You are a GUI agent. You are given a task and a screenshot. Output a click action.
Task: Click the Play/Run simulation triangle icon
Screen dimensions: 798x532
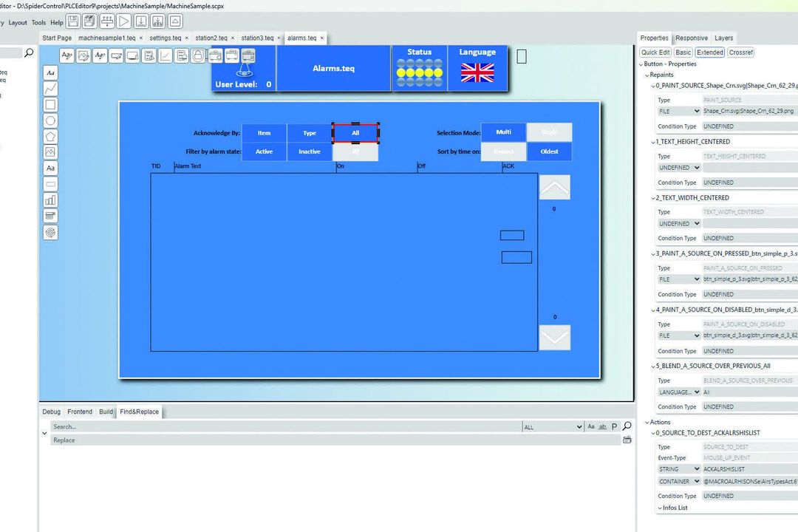click(123, 21)
